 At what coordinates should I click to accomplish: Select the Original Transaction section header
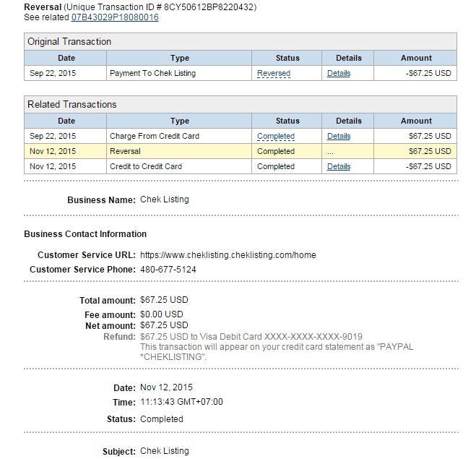(69, 42)
